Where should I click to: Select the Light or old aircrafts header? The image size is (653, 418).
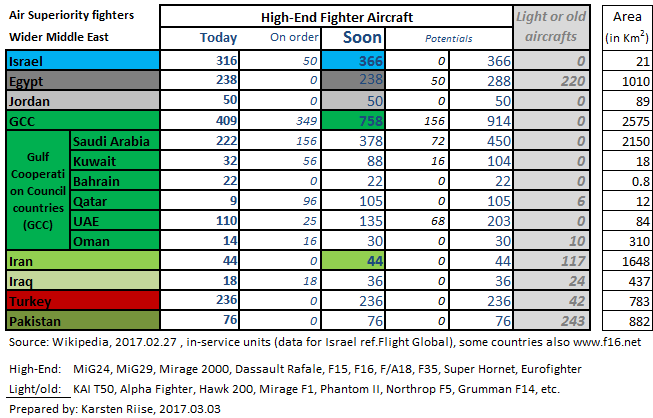[x=551, y=27]
